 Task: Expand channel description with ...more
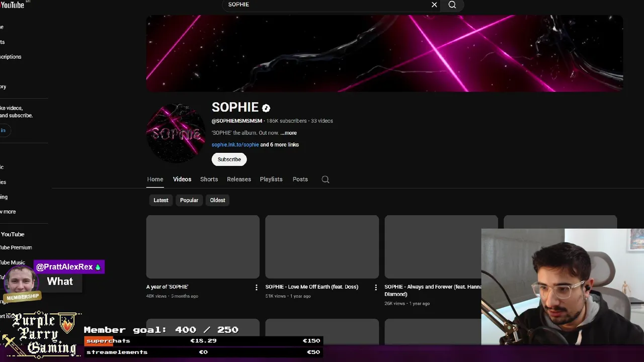289,133
